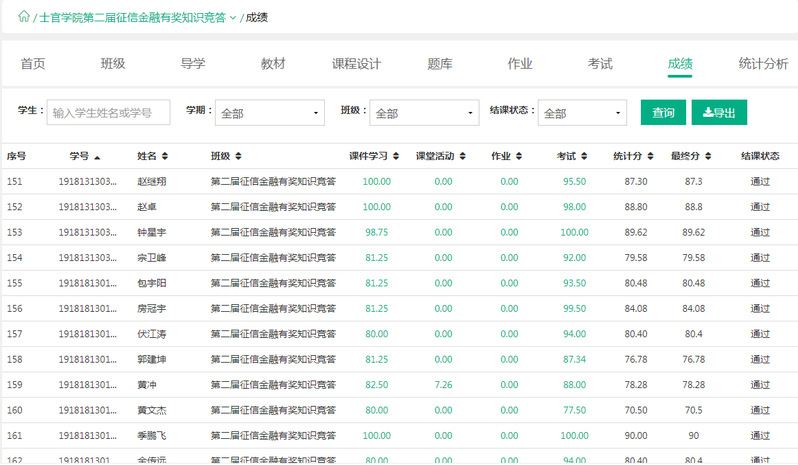
Task: Open the 导学 tab
Action: tap(193, 64)
